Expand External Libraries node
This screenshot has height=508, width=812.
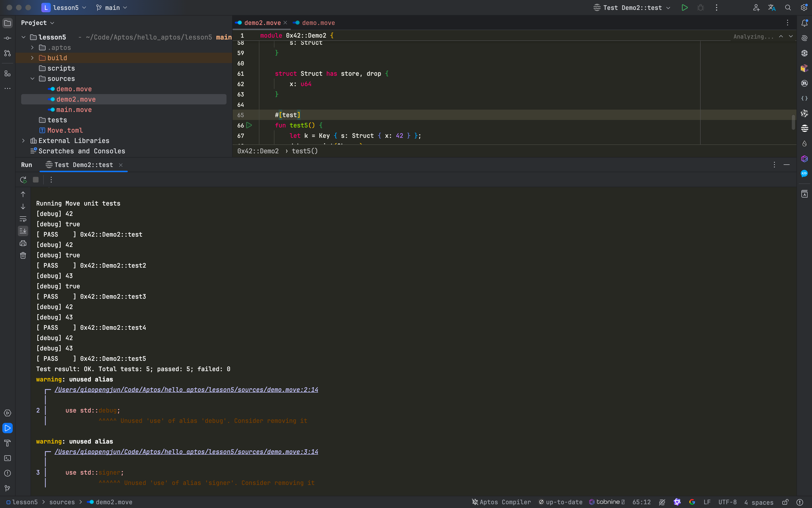point(23,141)
